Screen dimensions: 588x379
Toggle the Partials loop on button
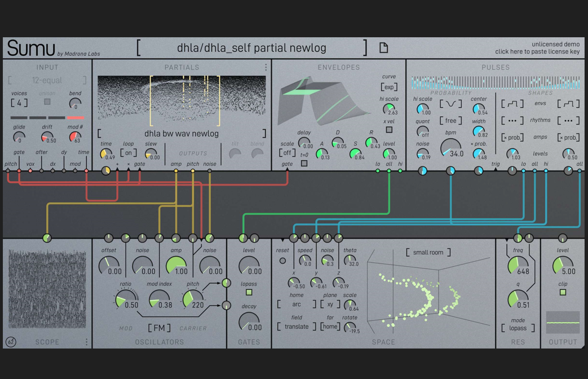pos(128,153)
